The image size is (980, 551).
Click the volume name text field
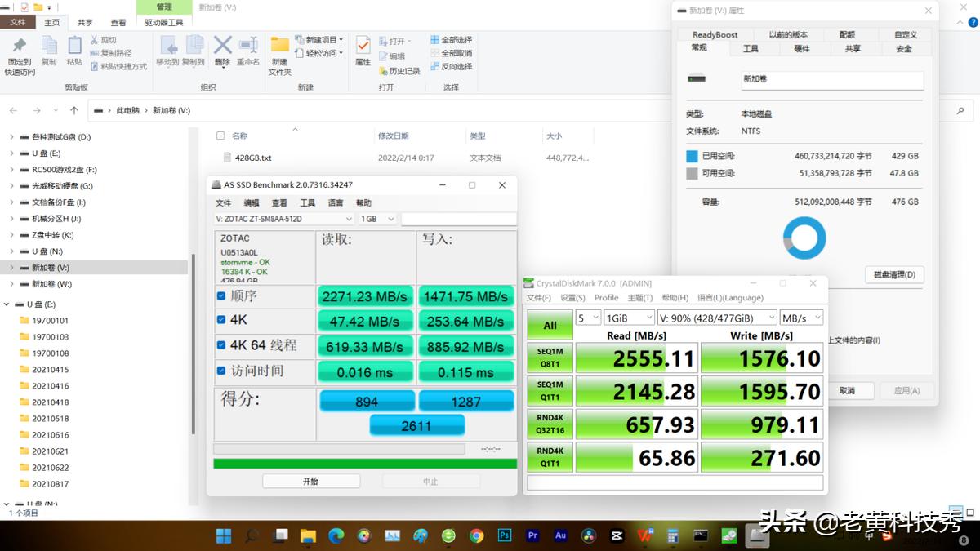point(831,79)
